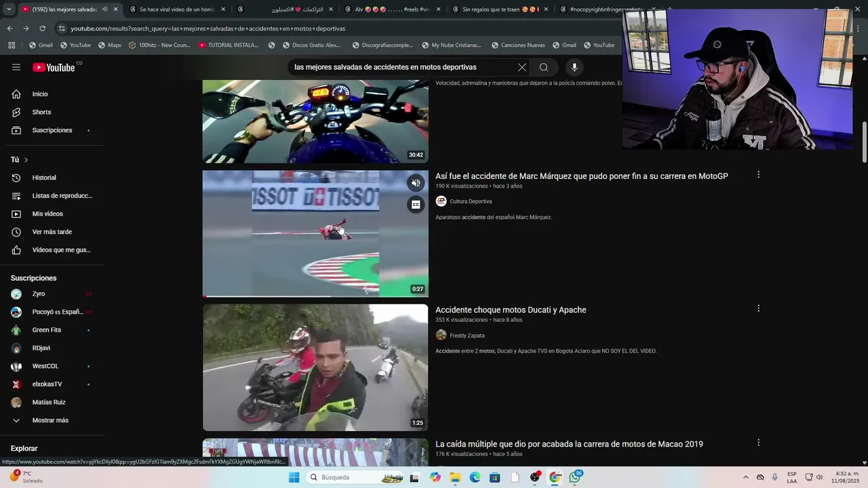Open Microsoft Edge from the taskbar

click(475, 477)
